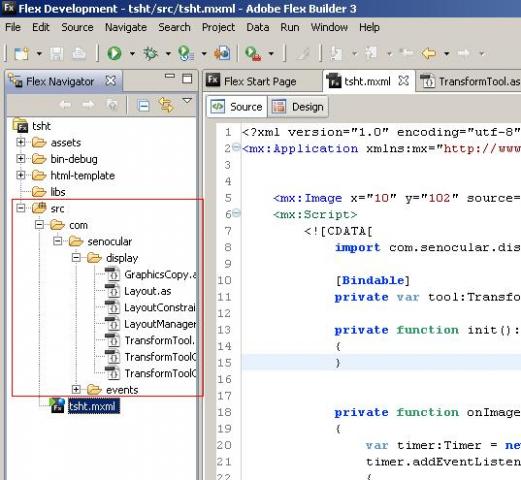
Task: Open Flex Navigator view menu triangle
Action: tap(187, 100)
